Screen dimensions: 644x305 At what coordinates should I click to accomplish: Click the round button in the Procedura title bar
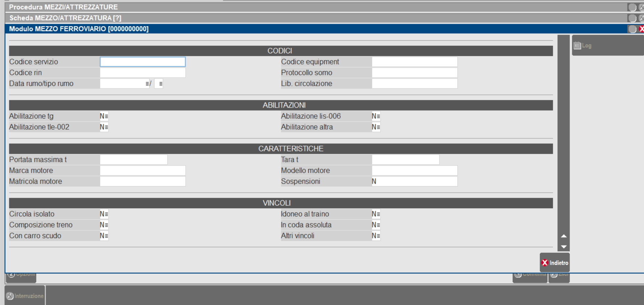point(632,7)
